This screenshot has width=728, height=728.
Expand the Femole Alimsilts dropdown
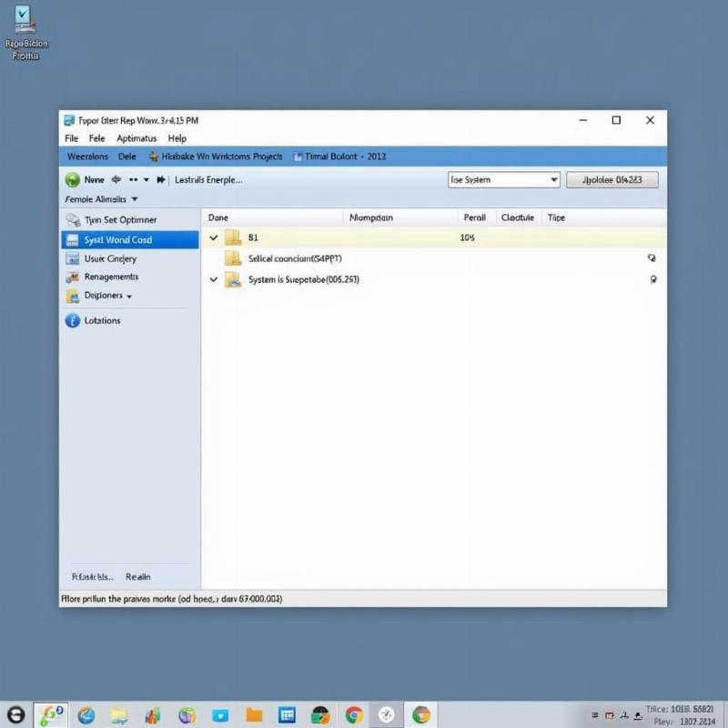click(135, 198)
